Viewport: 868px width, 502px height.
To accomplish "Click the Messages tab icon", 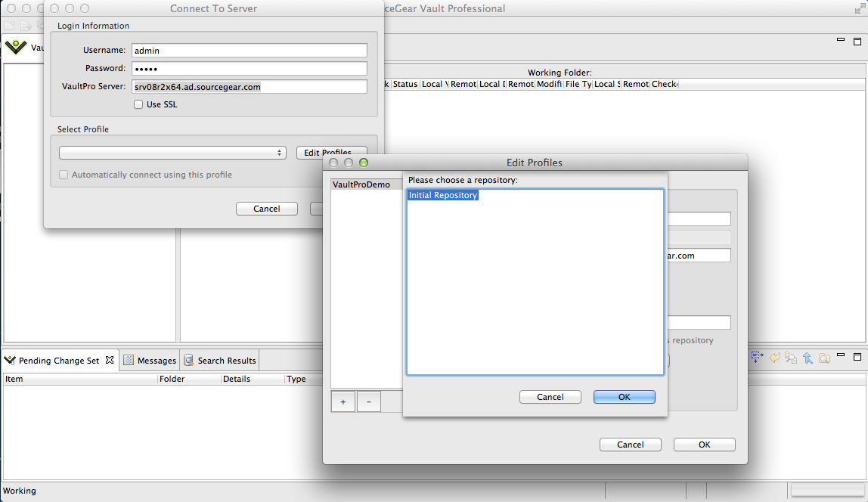I will [x=129, y=361].
